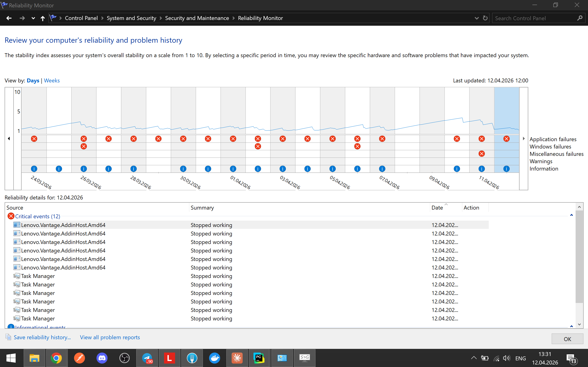Click the Task Manager icon in the first Task Manager row
588x367 pixels.
(17, 276)
